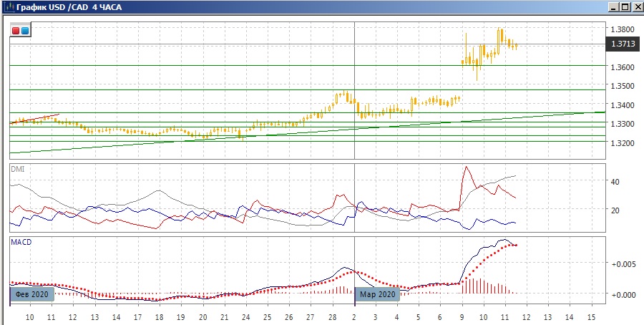The width and height of the screenshot is (644, 325).
Task: Minimize the USD/CAD chart window
Action: (613, 7)
